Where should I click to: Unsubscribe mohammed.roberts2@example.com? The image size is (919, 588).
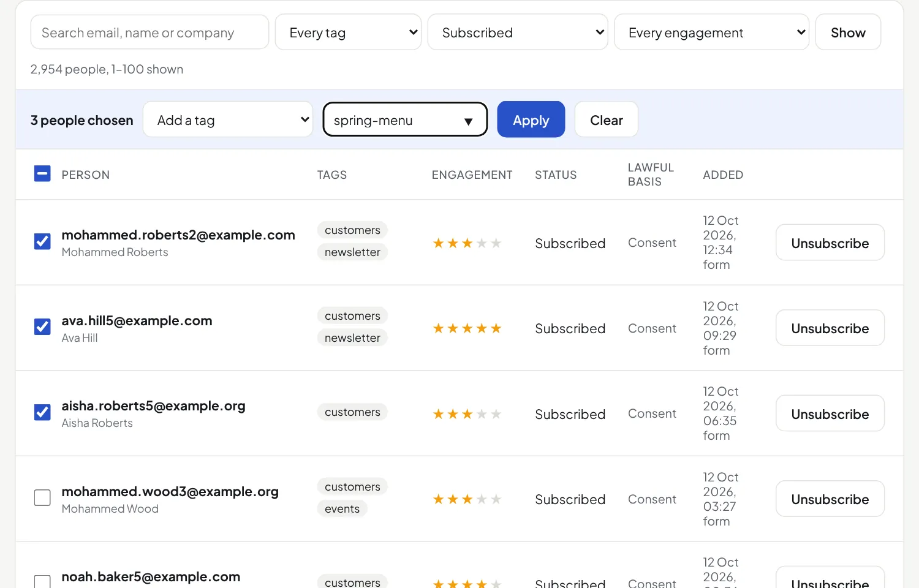[830, 243]
